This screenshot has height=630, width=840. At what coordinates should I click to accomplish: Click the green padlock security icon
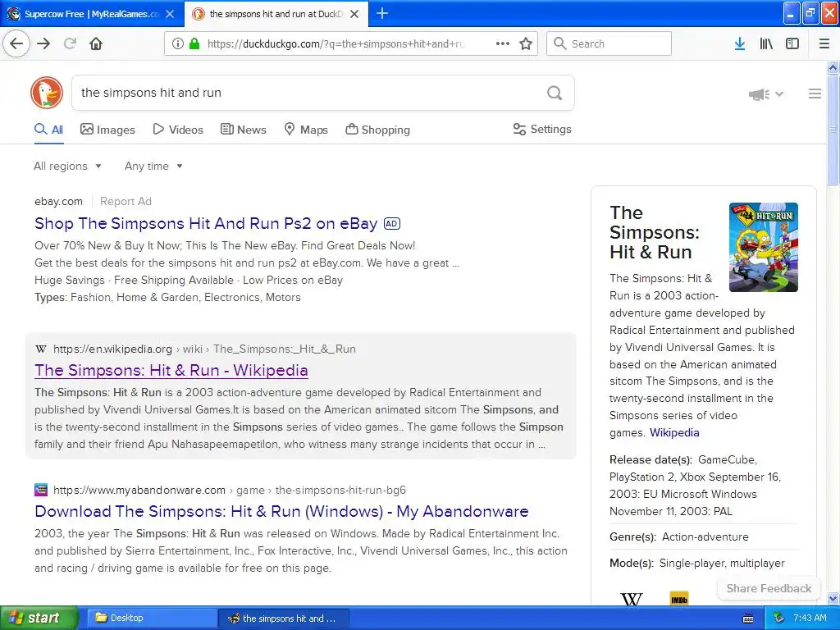(194, 43)
